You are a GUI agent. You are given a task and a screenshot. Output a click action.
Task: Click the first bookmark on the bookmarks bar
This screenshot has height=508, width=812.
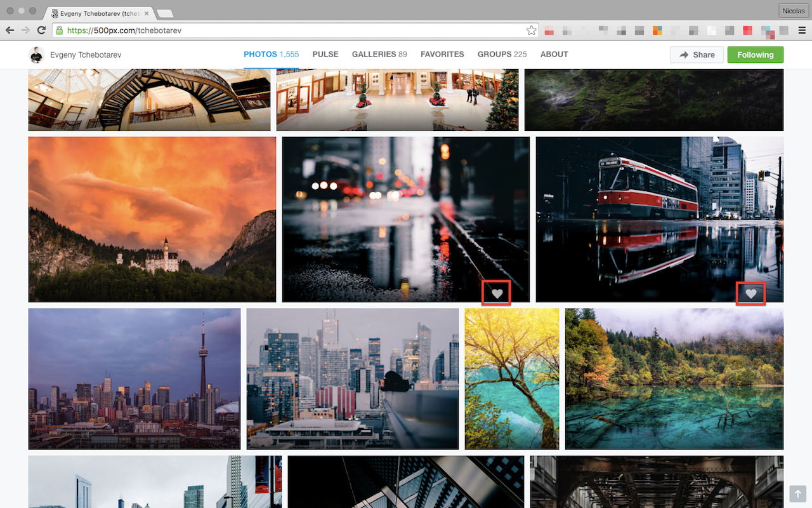(549, 30)
